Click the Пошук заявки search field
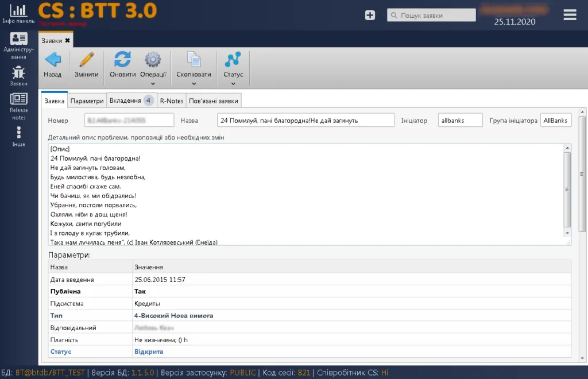Viewport: 588px width, 379px height. click(x=431, y=15)
